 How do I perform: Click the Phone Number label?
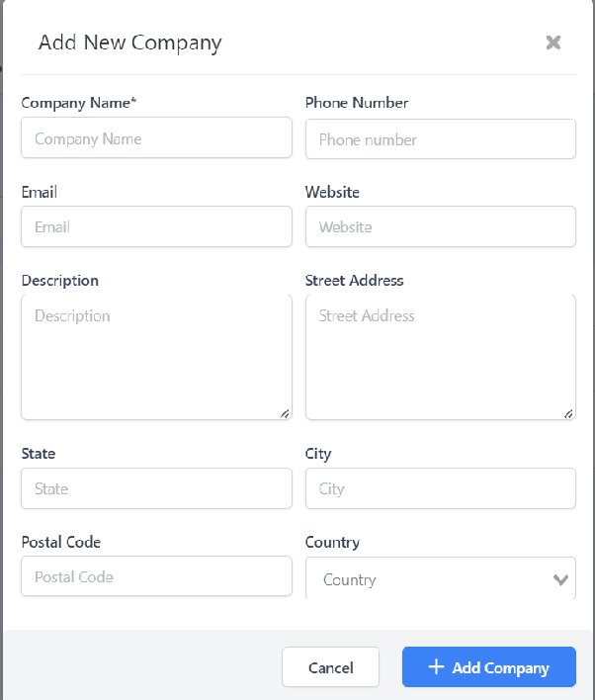click(357, 103)
